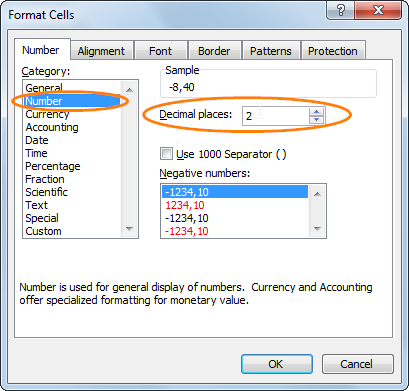This screenshot has width=409, height=391.
Task: Click inside the Decimal places field
Action: coord(276,116)
